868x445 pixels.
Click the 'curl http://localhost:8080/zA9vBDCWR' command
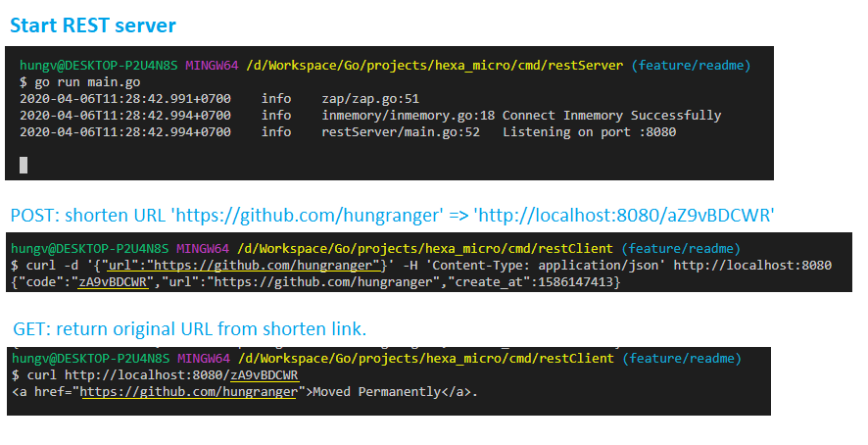pos(163,375)
